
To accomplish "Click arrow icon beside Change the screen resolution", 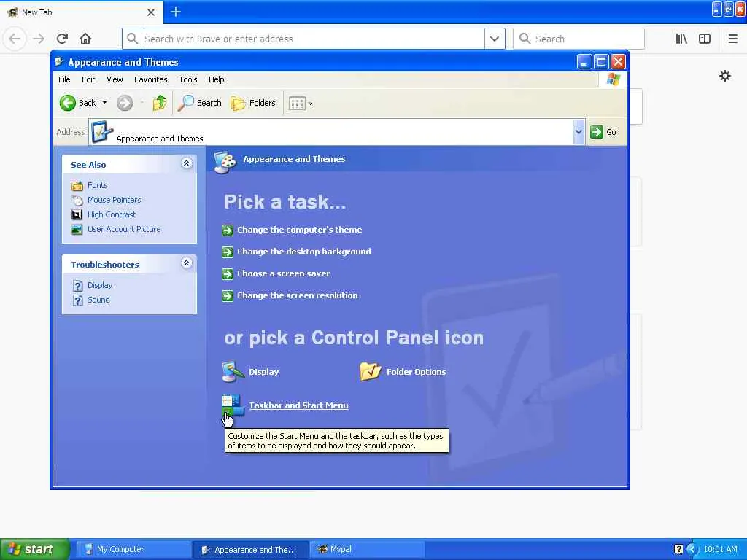I will coord(228,296).
